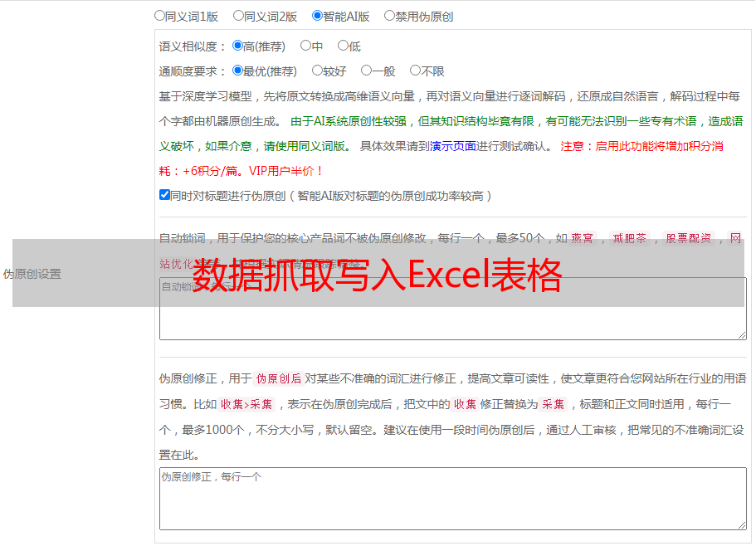Click the 股票配资 example keyword tag
Image resolution: width=756 pixels, height=546 pixels.
(689, 238)
